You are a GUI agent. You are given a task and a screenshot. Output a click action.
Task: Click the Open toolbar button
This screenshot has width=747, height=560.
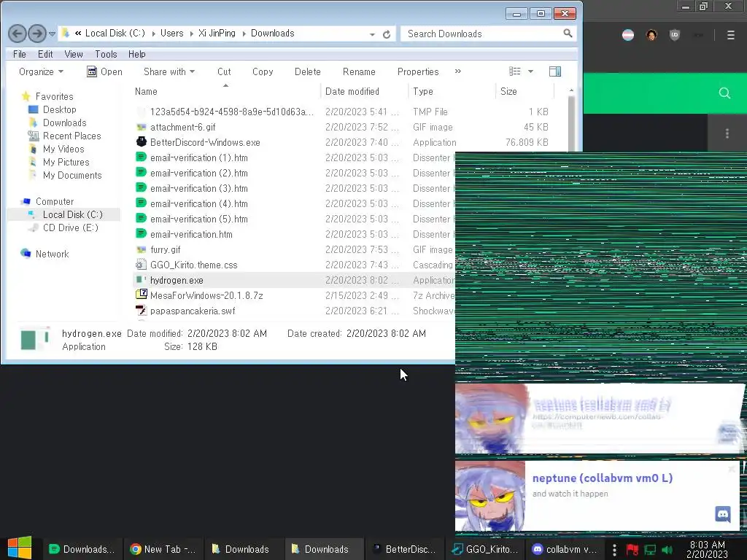(x=105, y=72)
